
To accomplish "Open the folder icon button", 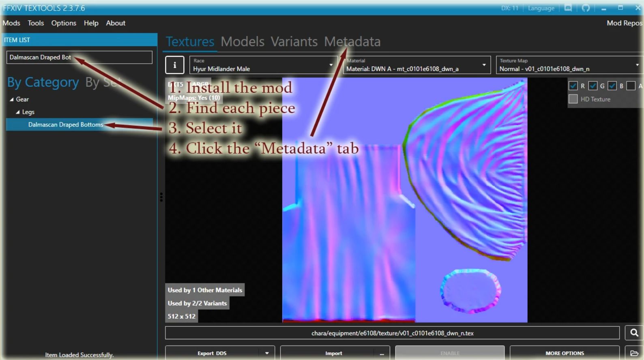I will (634, 353).
